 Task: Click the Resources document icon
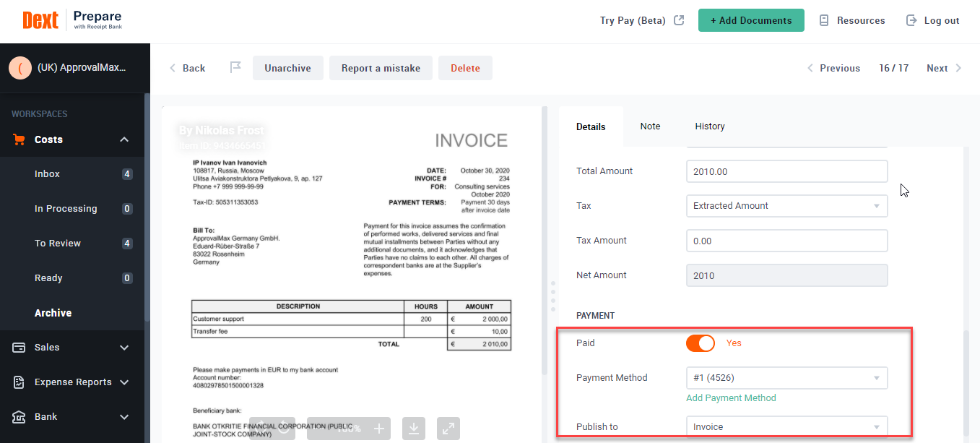(824, 20)
